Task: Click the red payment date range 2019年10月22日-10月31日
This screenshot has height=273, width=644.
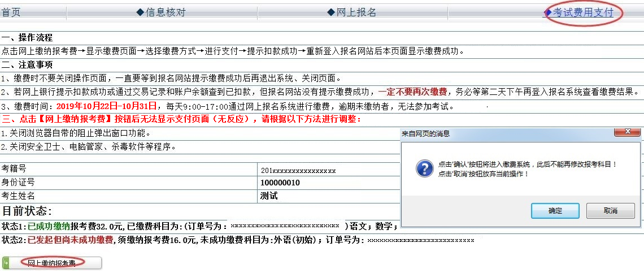Action: click(x=106, y=106)
